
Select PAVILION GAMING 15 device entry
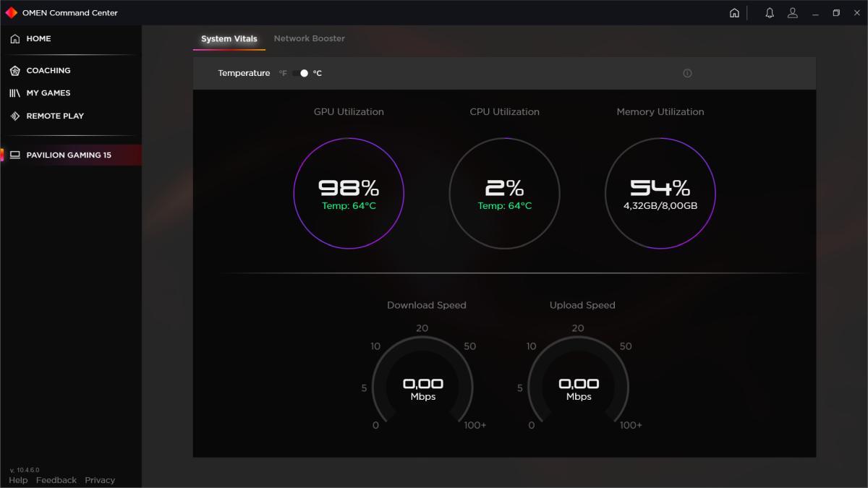[x=71, y=155]
